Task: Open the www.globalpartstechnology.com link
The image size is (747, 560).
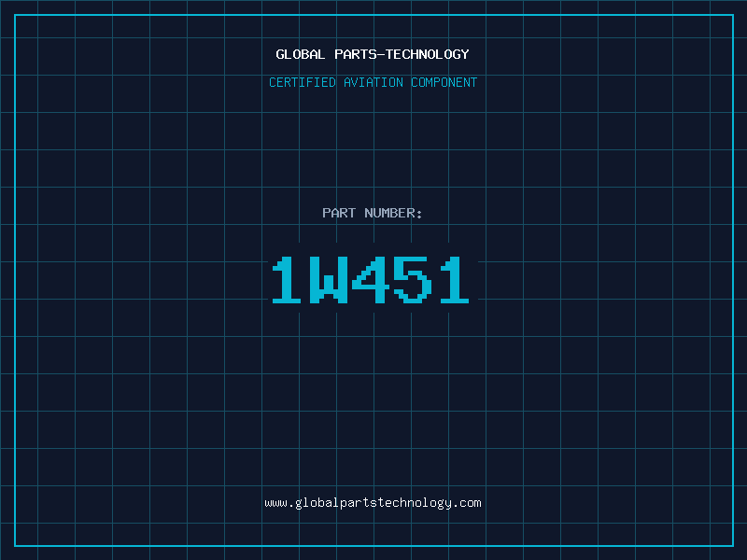Action: click(373, 503)
